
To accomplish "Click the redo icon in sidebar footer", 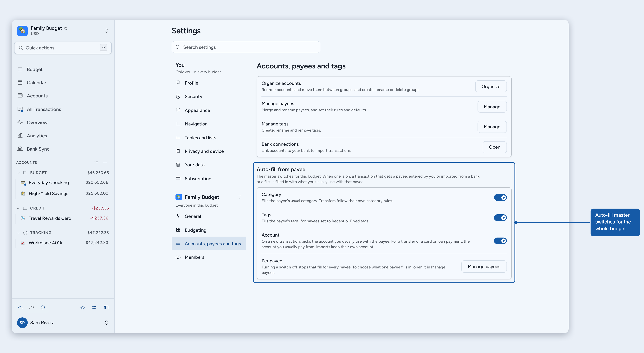I will coord(32,307).
